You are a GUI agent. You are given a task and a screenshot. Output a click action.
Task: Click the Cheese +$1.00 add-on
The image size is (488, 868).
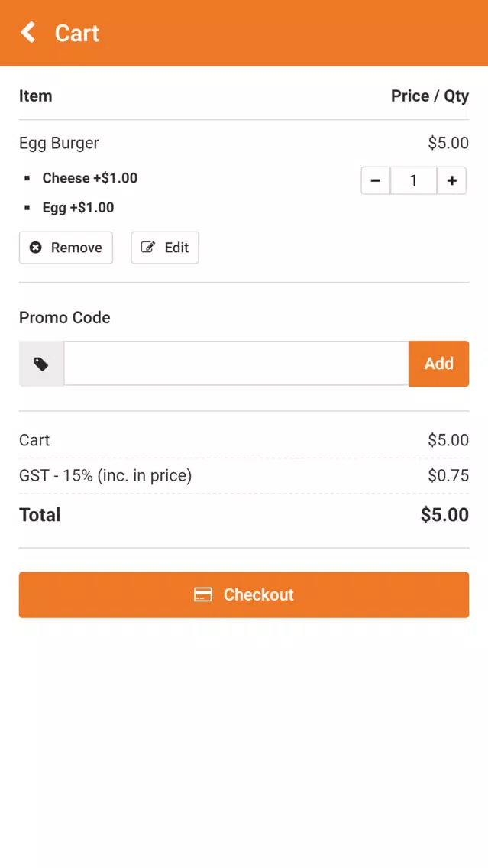(90, 178)
